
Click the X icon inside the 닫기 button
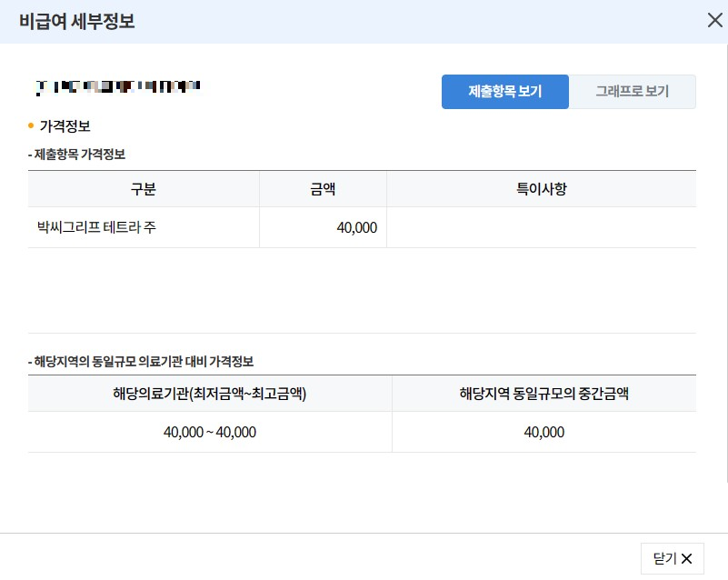coord(688,557)
